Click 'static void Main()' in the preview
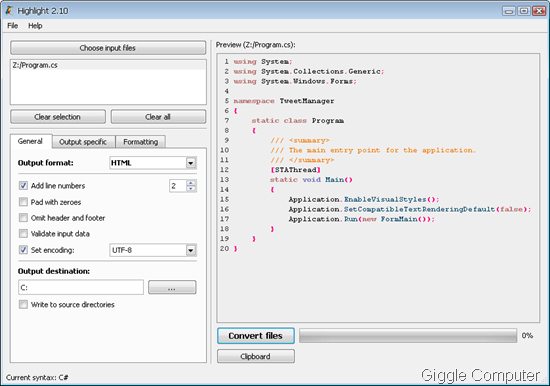550x386 pixels. click(311, 180)
